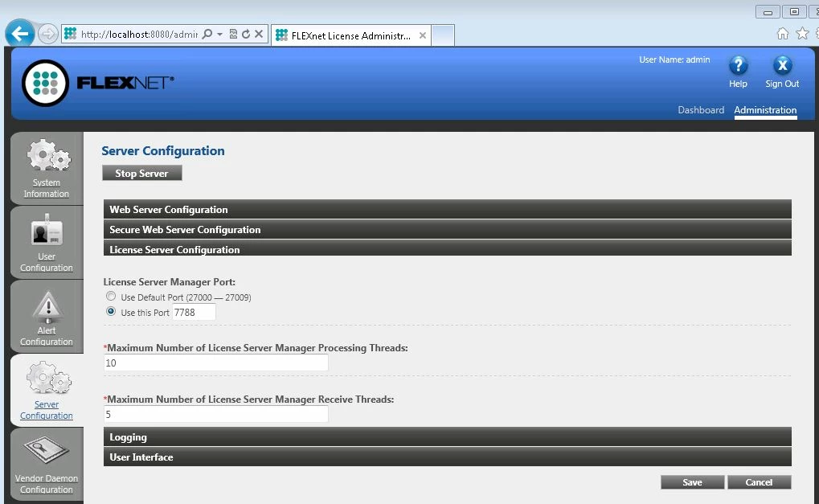The image size is (819, 504).
Task: Click the address bar search magnifier
Action: [207, 34]
